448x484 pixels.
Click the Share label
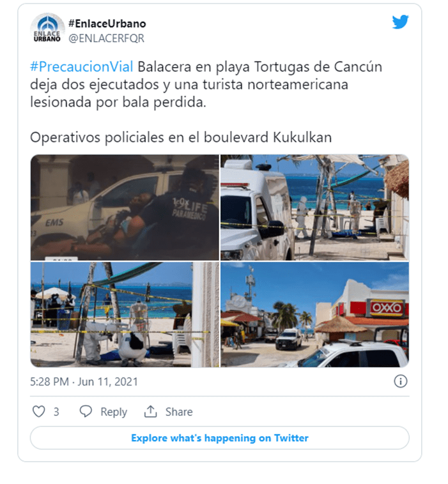(179, 412)
